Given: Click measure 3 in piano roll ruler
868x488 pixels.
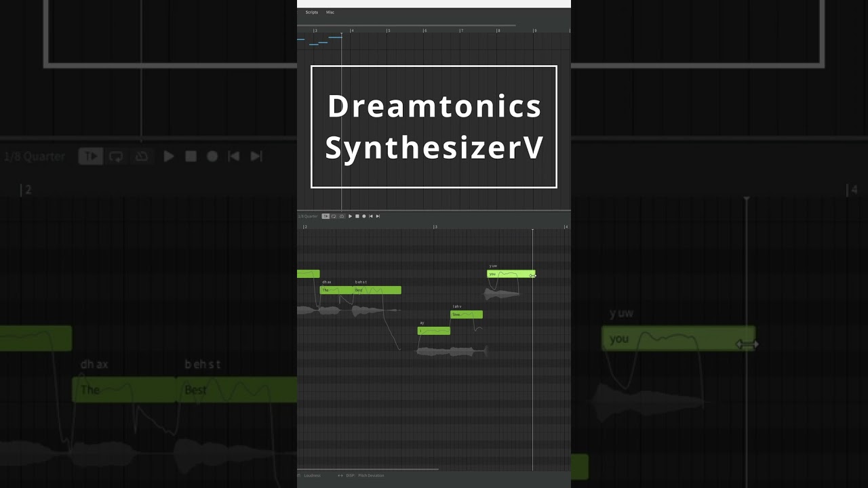Looking at the screenshot, I should [435, 226].
